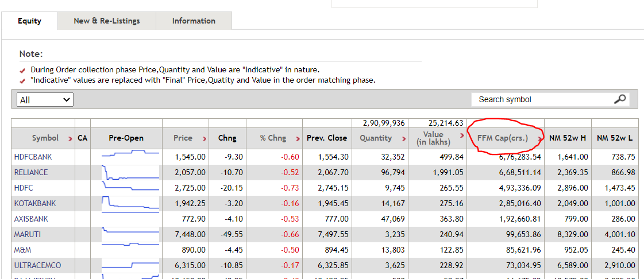The image size is (644, 279).
Task: Open ULTRACEMCO symbol link
Action: [x=37, y=265]
